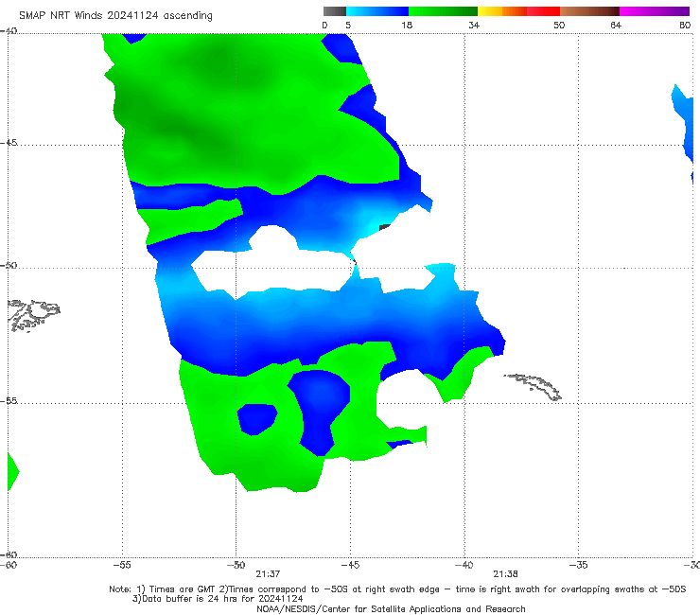The height and width of the screenshot is (615, 700).
Task: Click the magenta 64–80 segment of the color bar
Action: pyautogui.click(x=655, y=11)
